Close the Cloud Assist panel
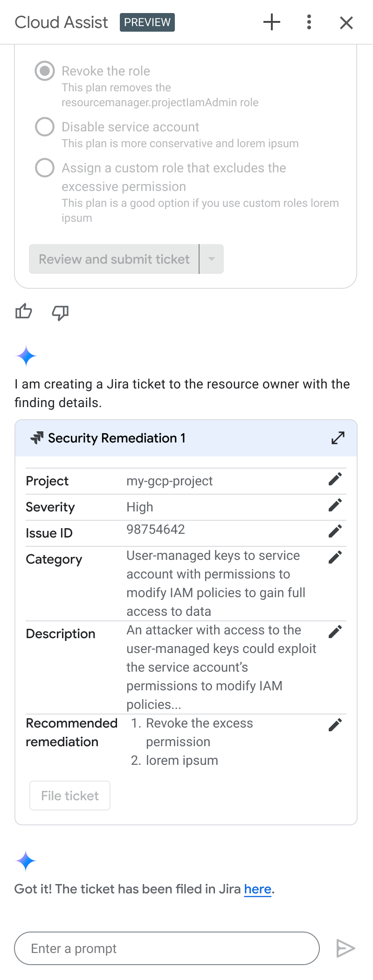 tap(346, 22)
